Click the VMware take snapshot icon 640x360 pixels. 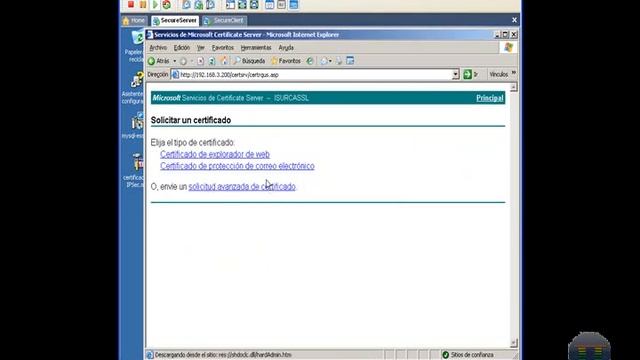click(187, 4)
